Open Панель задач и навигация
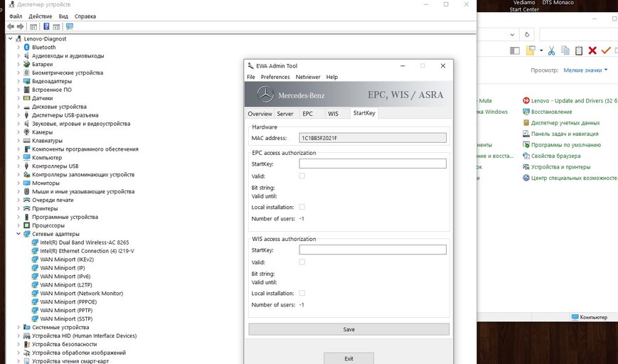Image resolution: width=618 pixels, height=364 pixels. click(x=560, y=134)
